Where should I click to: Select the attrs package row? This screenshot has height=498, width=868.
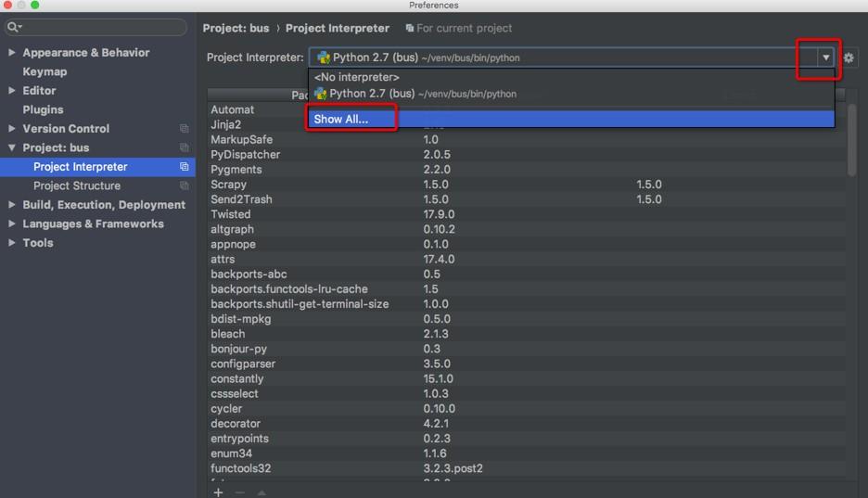(x=527, y=259)
